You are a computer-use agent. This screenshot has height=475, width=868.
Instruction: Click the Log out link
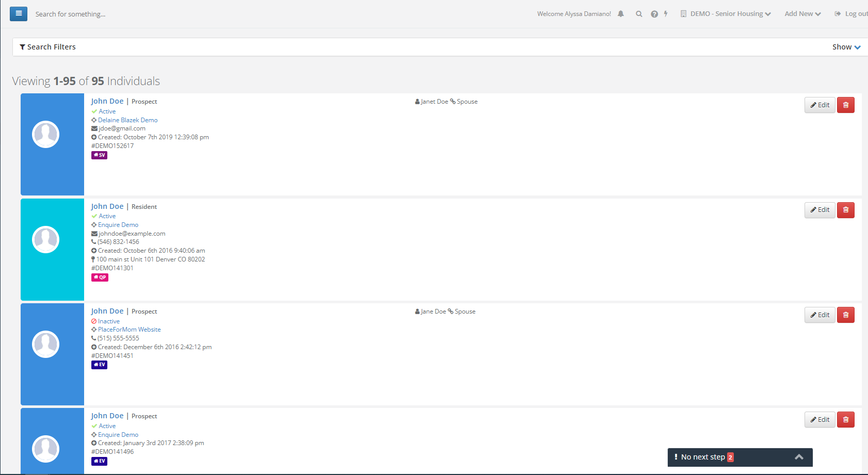(x=851, y=14)
